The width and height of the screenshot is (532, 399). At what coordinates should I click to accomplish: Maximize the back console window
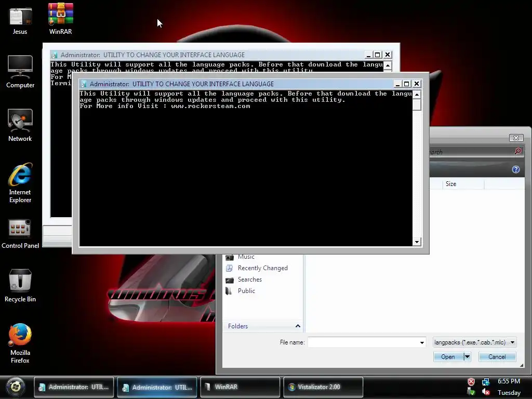[377, 55]
